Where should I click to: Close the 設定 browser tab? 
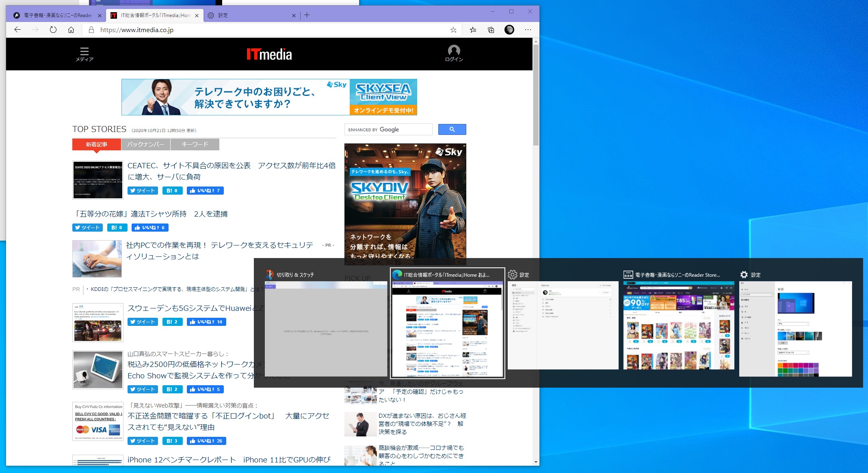point(294,15)
